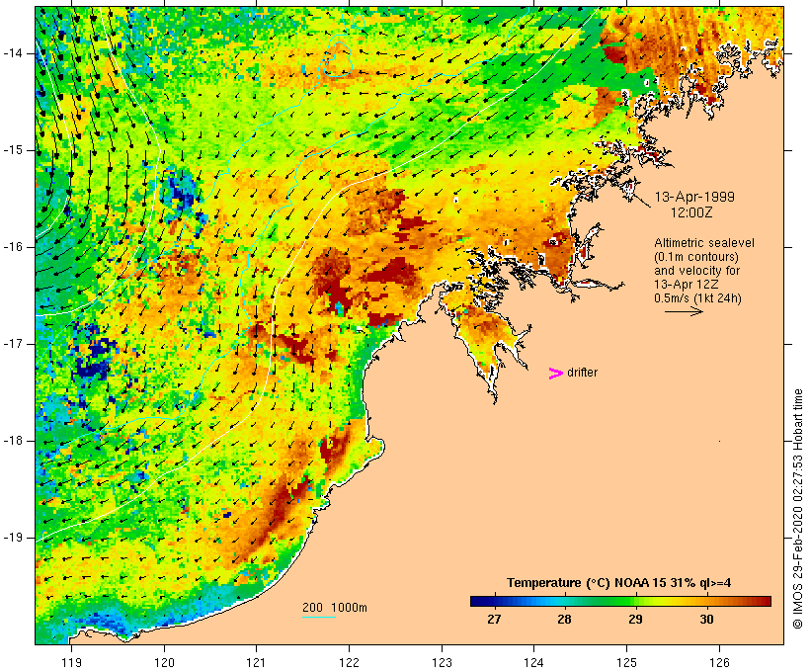
Task: Click the green middle of temperature colorbar
Action: (620, 601)
